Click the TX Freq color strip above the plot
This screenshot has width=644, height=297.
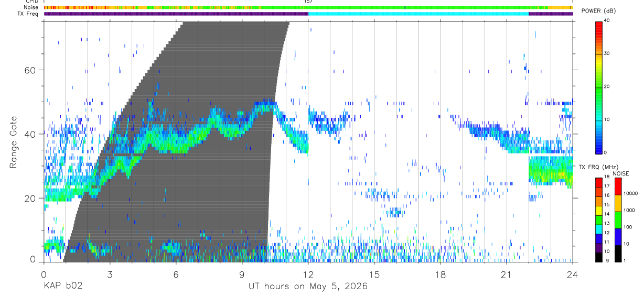point(308,14)
